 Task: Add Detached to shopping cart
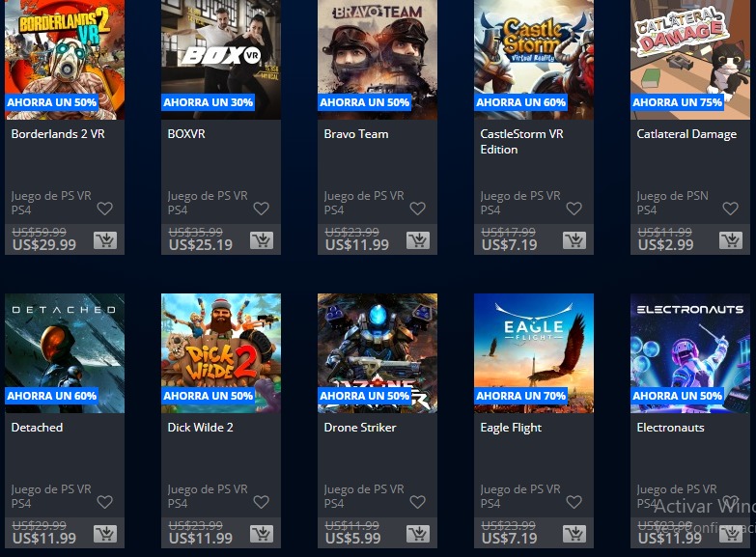click(x=105, y=534)
